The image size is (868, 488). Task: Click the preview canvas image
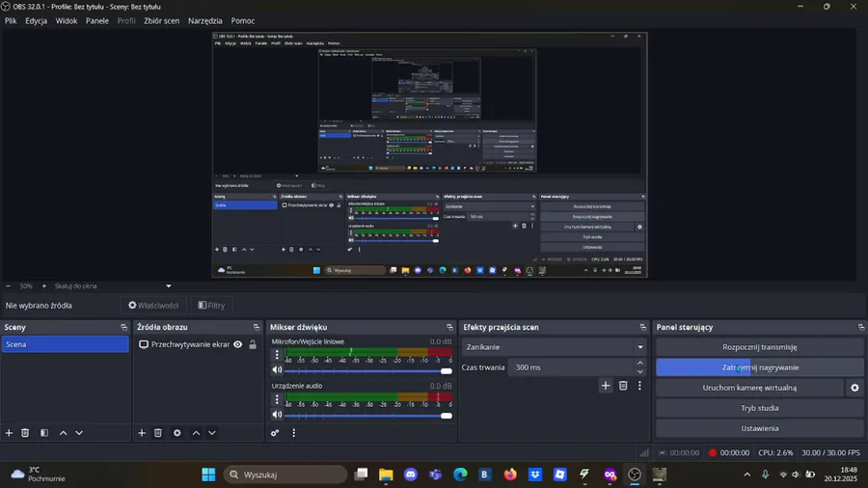click(x=429, y=155)
